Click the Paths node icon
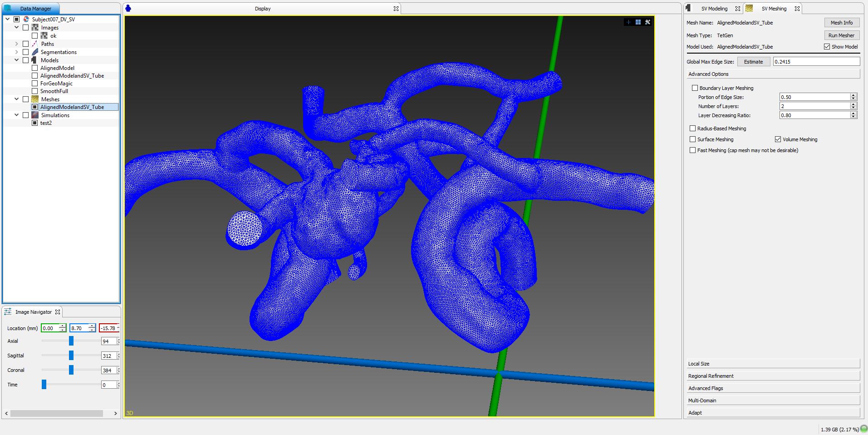 click(x=35, y=44)
